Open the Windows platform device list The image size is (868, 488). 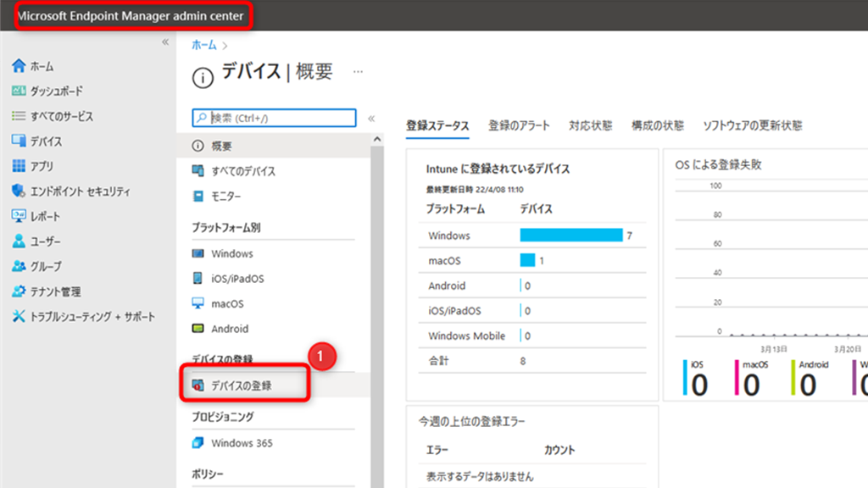pyautogui.click(x=234, y=252)
